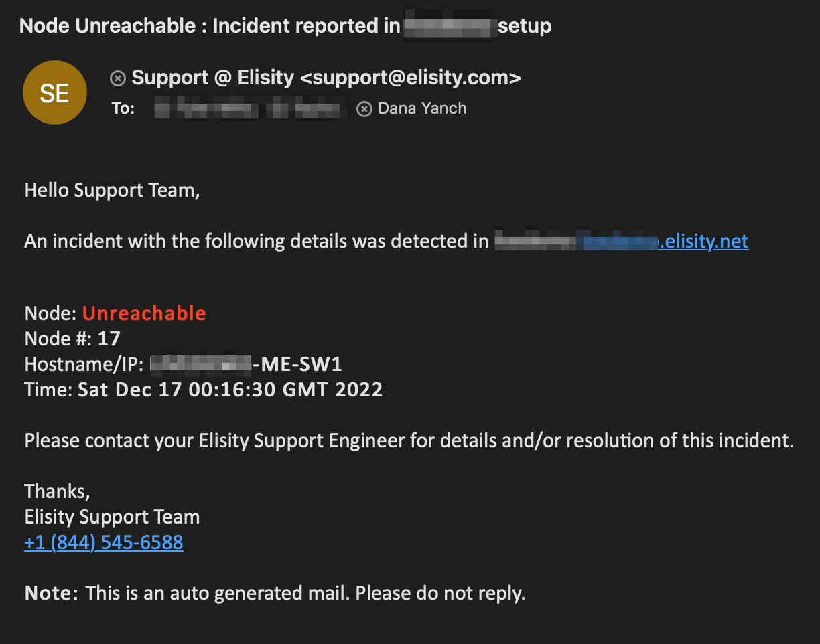
Task: Open the elisity.net hyperlink
Action: click(703, 241)
